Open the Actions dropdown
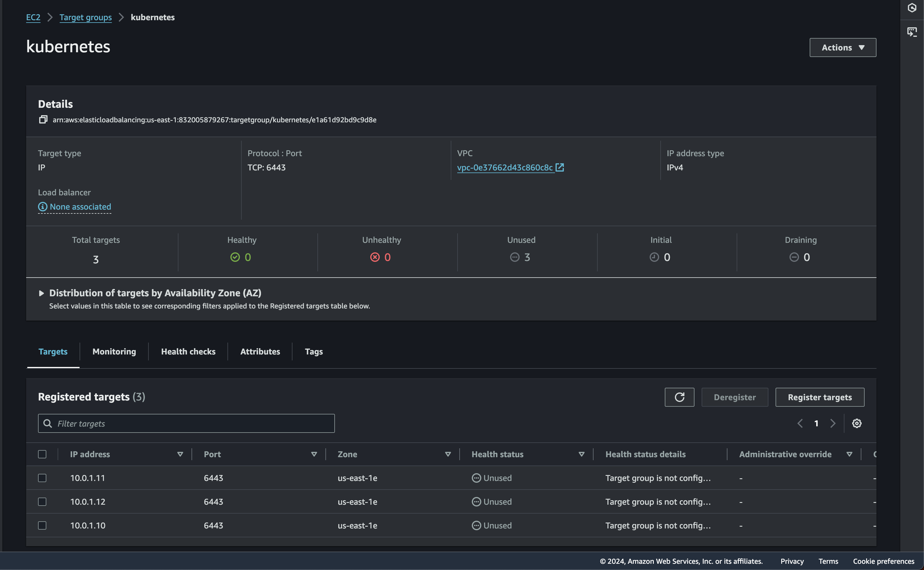Screen dimensions: 924x570 843,47
